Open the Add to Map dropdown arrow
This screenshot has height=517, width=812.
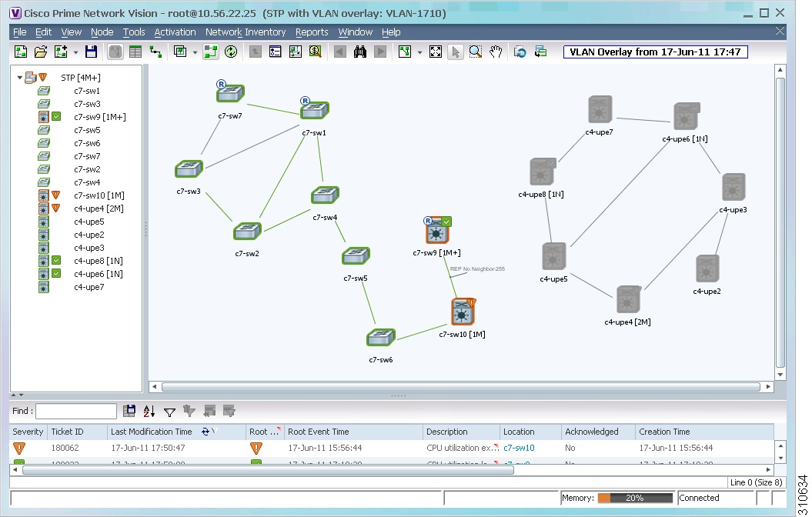[75, 52]
